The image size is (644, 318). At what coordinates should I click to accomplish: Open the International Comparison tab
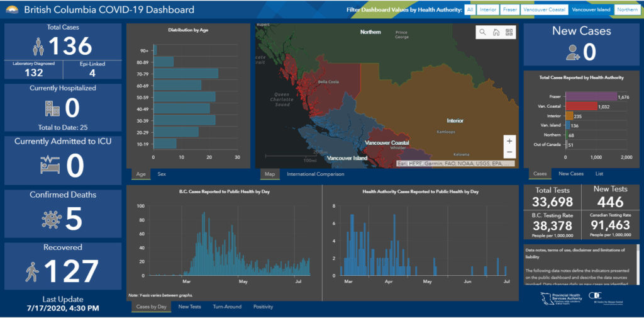315,174
